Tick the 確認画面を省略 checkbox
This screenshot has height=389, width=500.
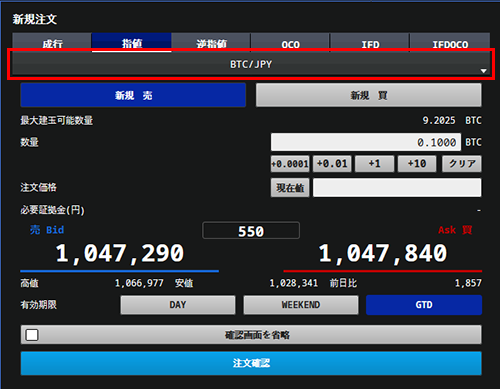[x=32, y=335]
